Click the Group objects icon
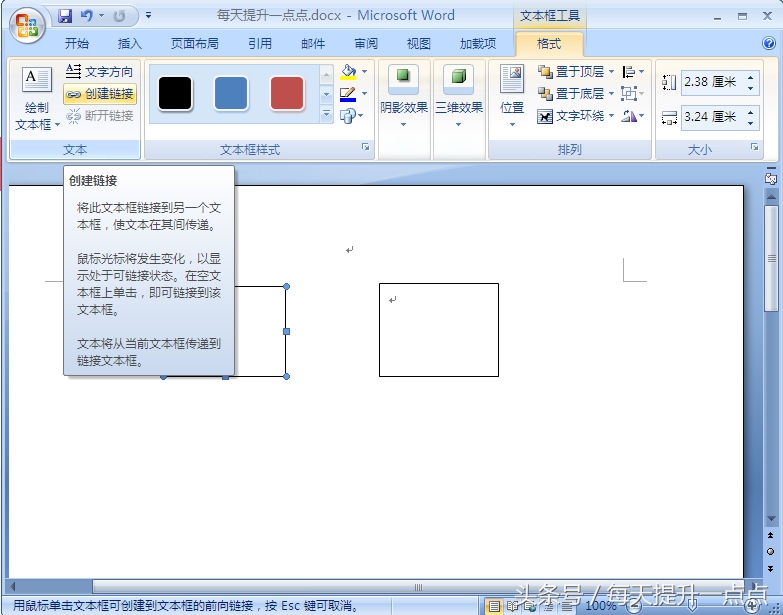 click(629, 94)
